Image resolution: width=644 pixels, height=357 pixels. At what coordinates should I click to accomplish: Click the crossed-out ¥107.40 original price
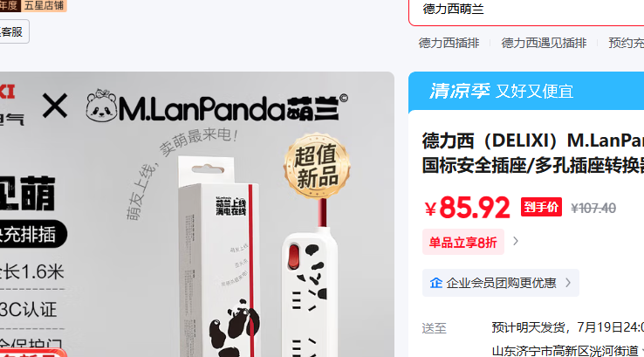[593, 208]
